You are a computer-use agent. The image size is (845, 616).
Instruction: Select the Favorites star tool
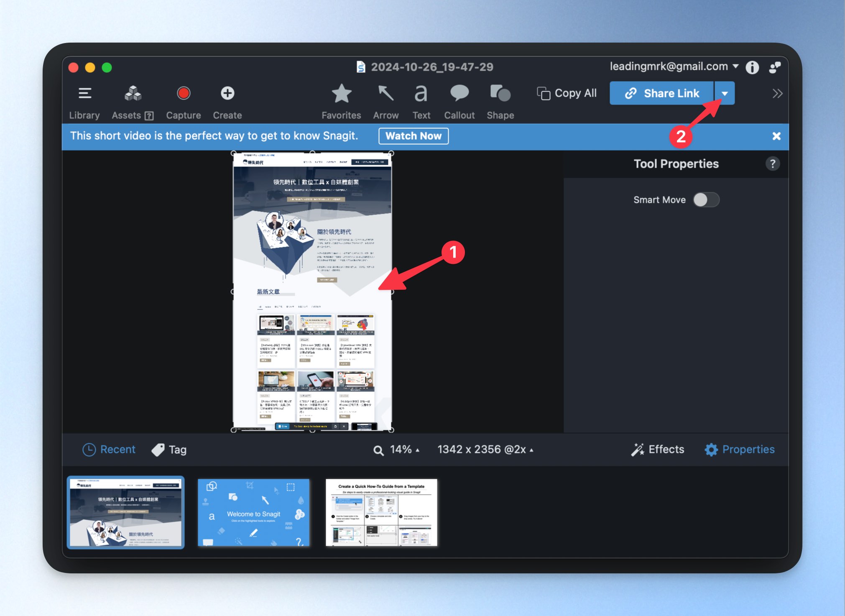(341, 102)
